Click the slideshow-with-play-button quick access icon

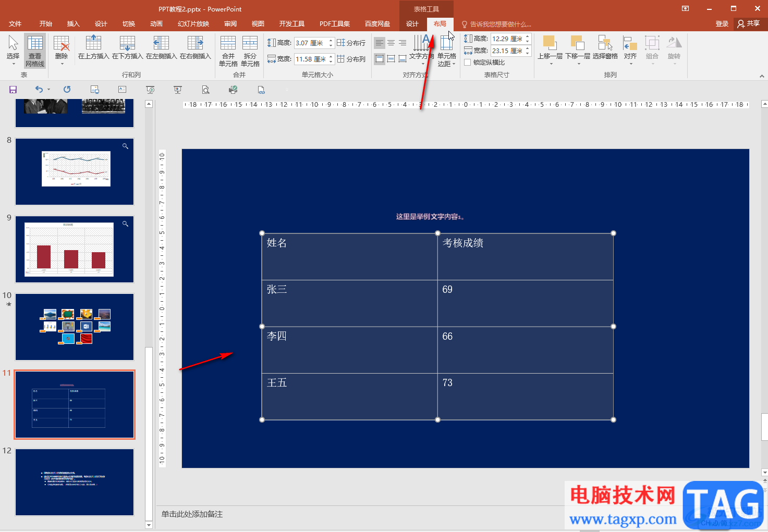(x=150, y=90)
